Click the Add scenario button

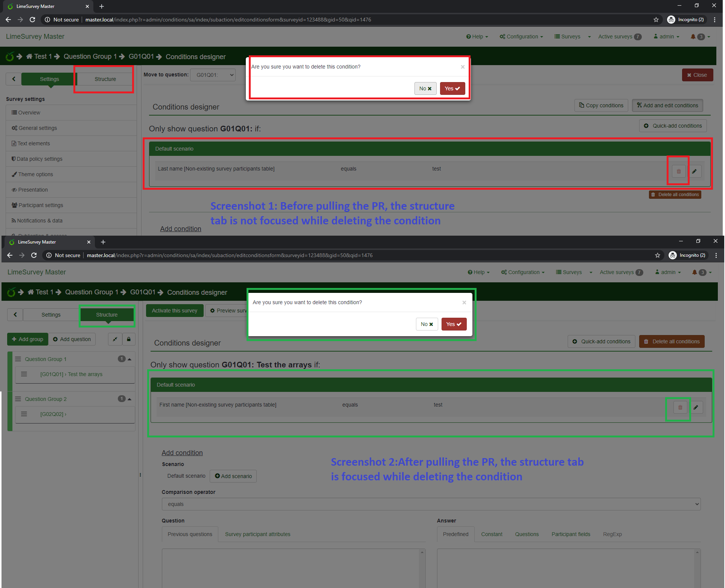click(233, 476)
